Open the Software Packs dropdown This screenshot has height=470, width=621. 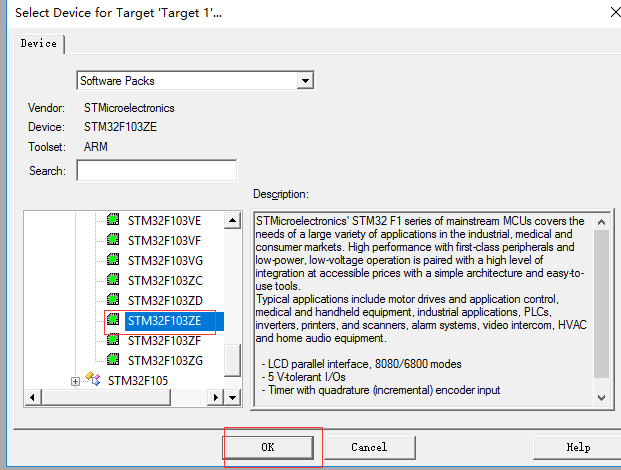pos(195,81)
